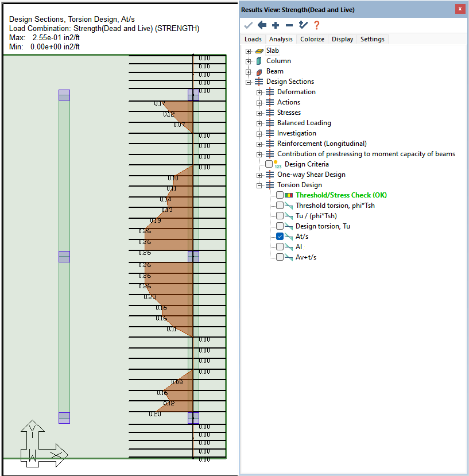Select the Balanced Loading tree item

(304, 123)
